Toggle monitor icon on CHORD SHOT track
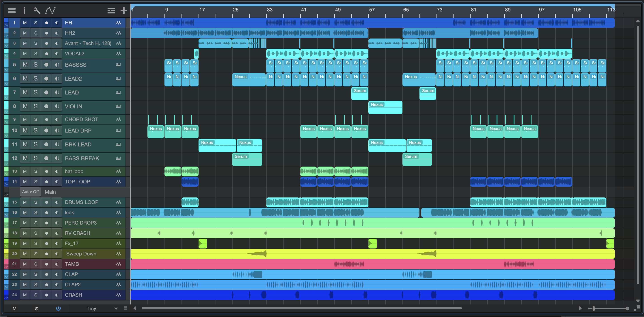This screenshot has height=317, width=644. (x=57, y=119)
